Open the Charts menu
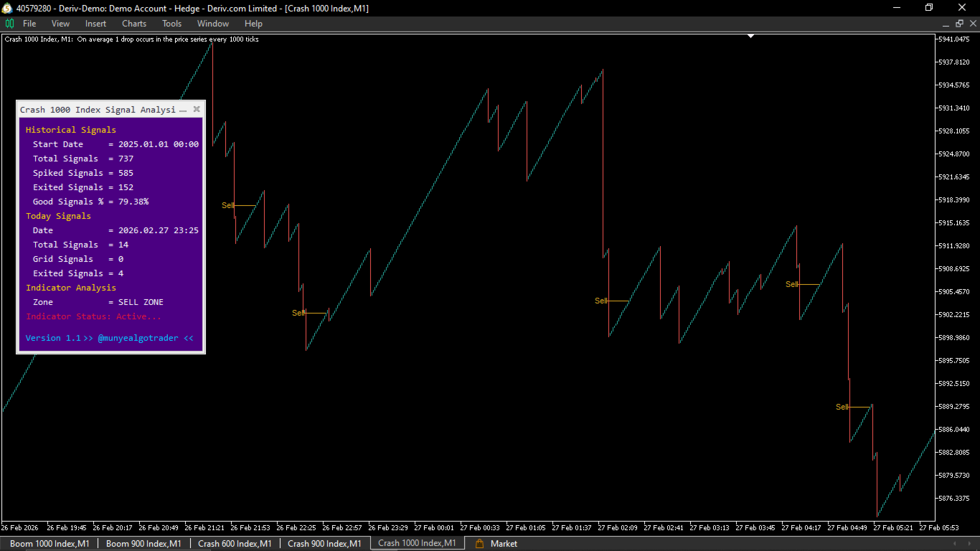Viewport: 980px width, 551px height. coord(134,24)
